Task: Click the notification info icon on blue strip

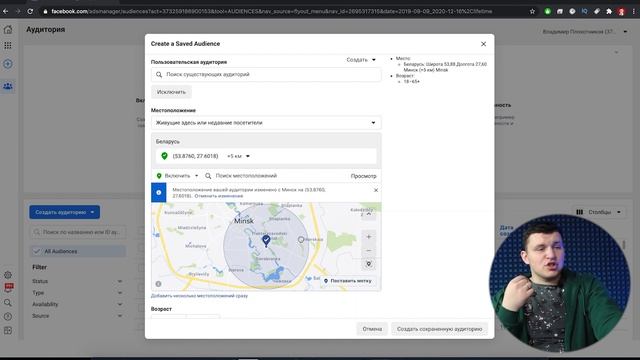Action: pyautogui.click(x=159, y=192)
